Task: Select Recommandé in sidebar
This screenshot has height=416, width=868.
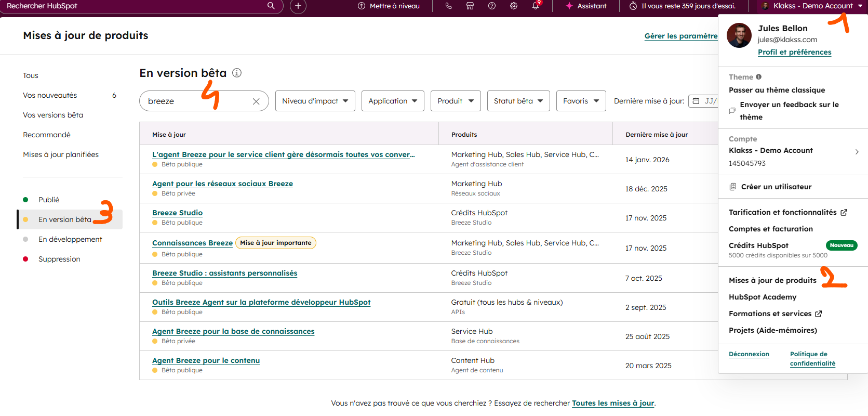Action: click(x=47, y=135)
